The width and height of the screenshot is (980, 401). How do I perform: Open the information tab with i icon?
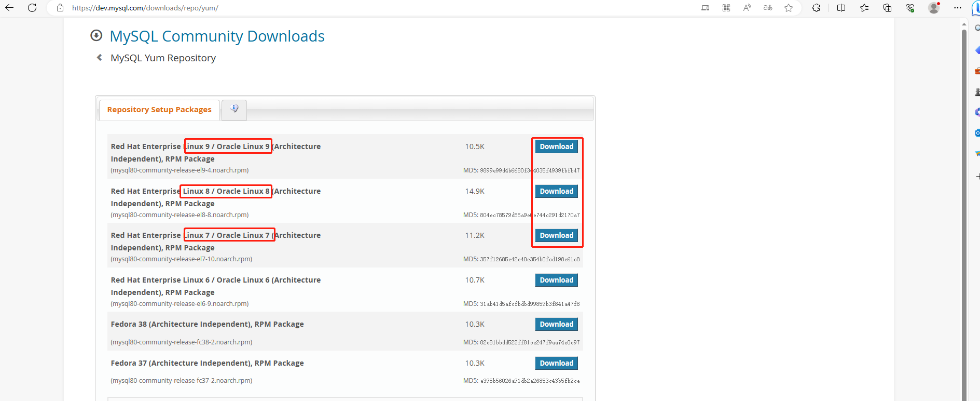[x=234, y=109]
